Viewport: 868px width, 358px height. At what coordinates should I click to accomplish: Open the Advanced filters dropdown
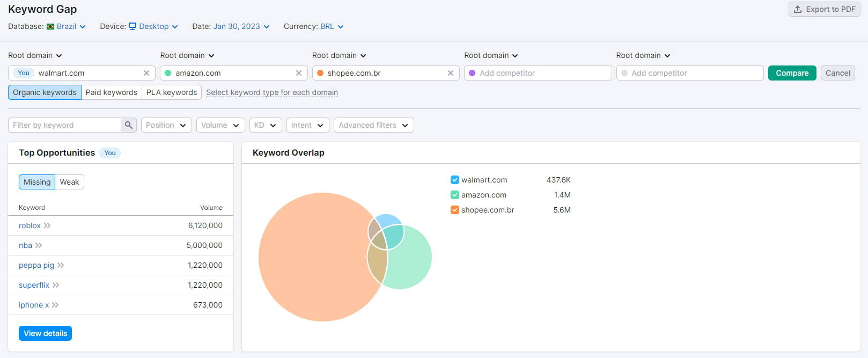(374, 125)
